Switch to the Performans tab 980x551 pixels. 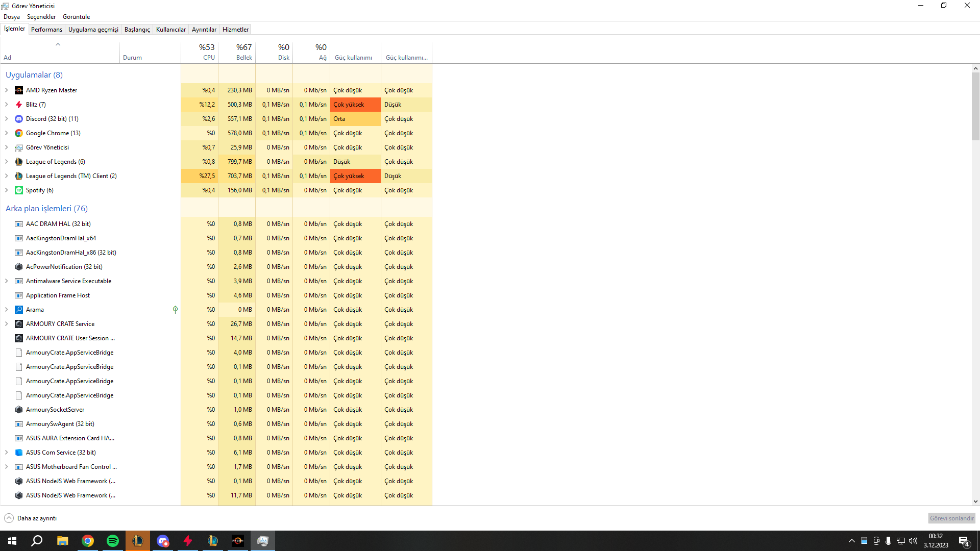click(x=46, y=30)
